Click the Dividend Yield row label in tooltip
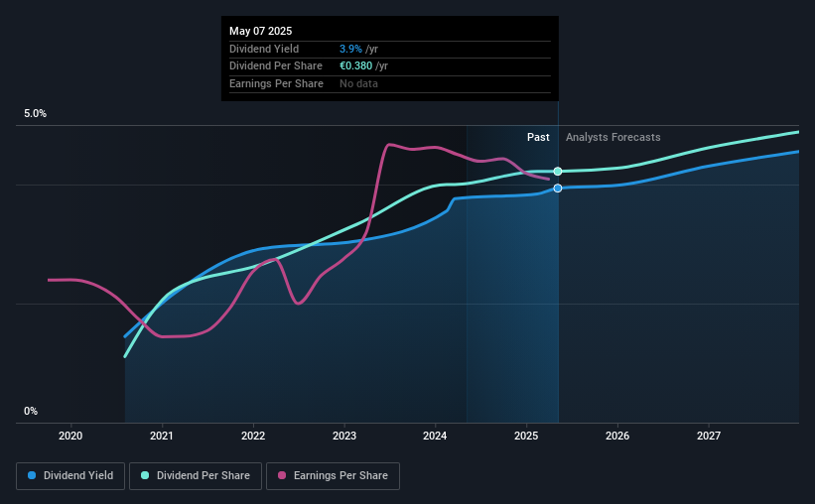 tap(264, 49)
